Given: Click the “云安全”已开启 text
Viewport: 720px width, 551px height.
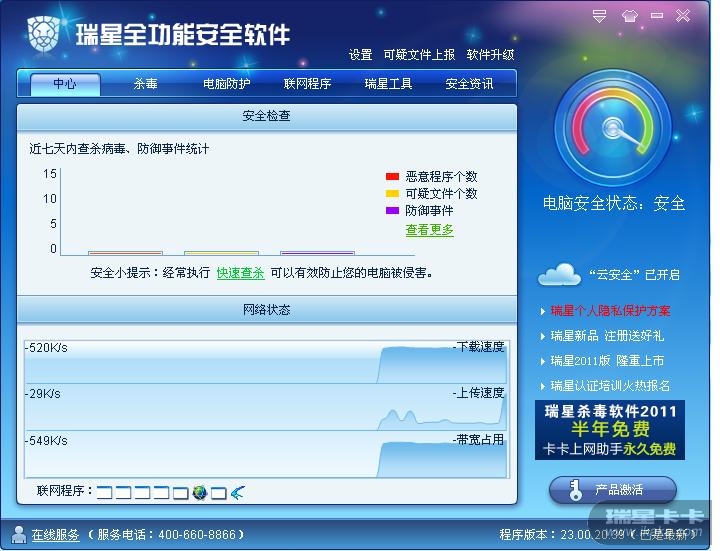Looking at the screenshot, I should 635,275.
